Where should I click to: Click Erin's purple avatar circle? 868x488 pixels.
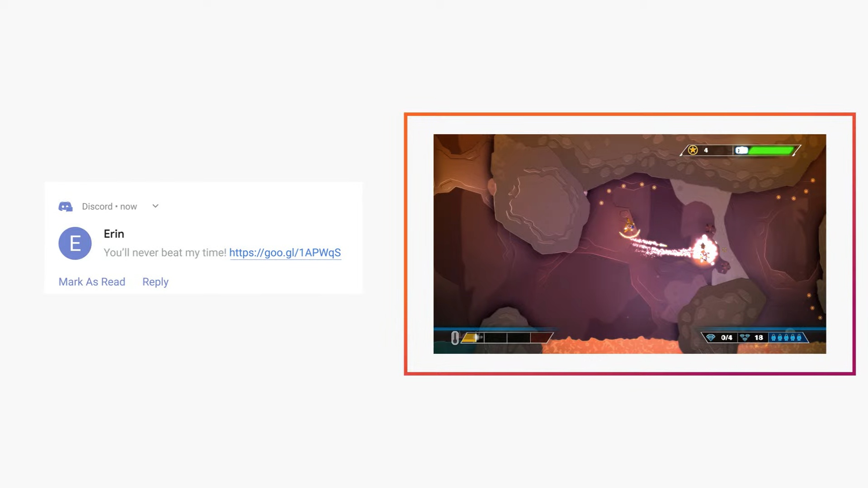coord(75,243)
